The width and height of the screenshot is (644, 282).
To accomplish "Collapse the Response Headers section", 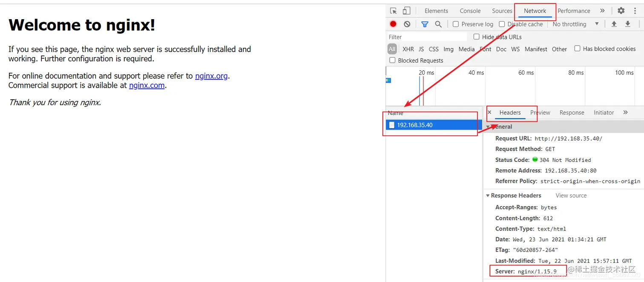I will tap(488, 196).
